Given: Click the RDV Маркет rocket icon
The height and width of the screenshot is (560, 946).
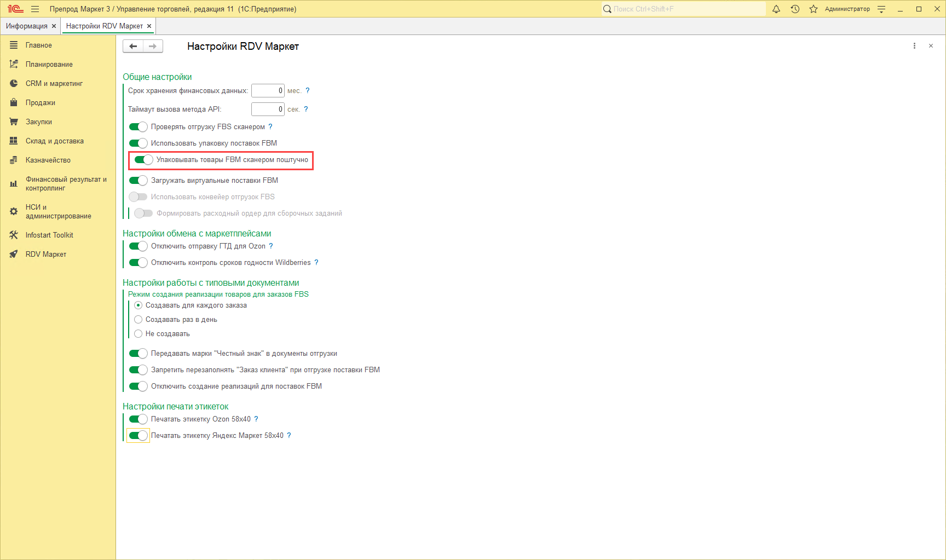Looking at the screenshot, I should [14, 254].
